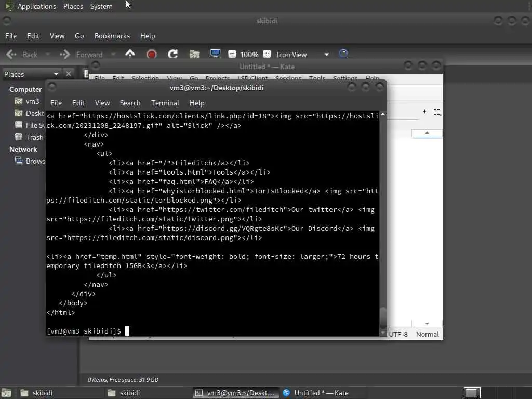Click the Kate quick-open lightning icon
The height and width of the screenshot is (399, 532).
pos(424,112)
